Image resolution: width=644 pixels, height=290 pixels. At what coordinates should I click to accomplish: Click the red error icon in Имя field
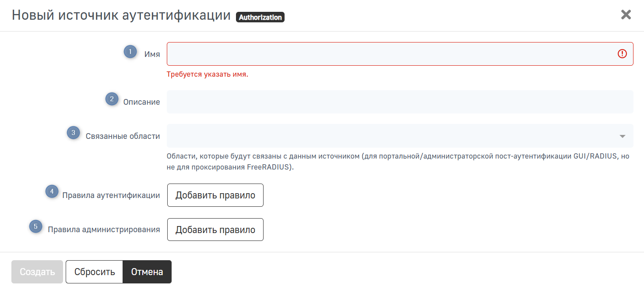[622, 54]
